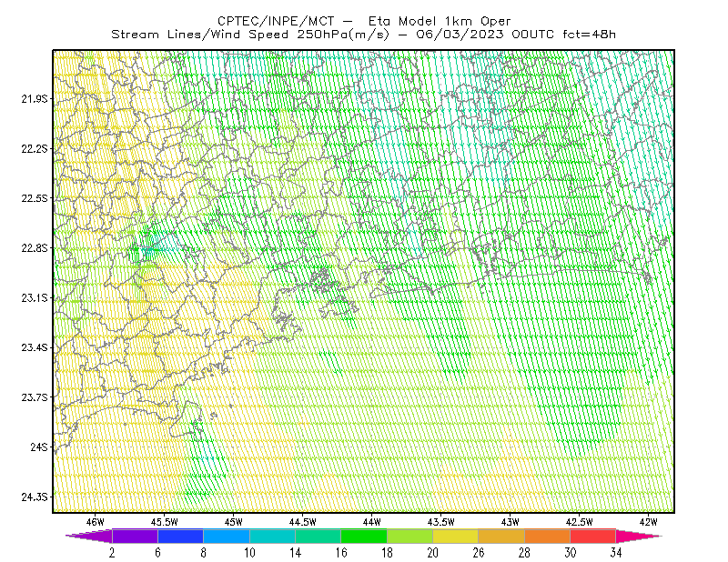This screenshot has width=728, height=562.
Task: Click the legend value '26'
Action: [x=479, y=553]
